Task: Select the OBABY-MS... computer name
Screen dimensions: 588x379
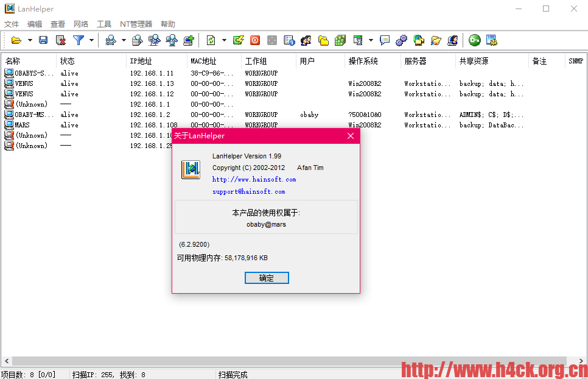Action: coord(34,115)
